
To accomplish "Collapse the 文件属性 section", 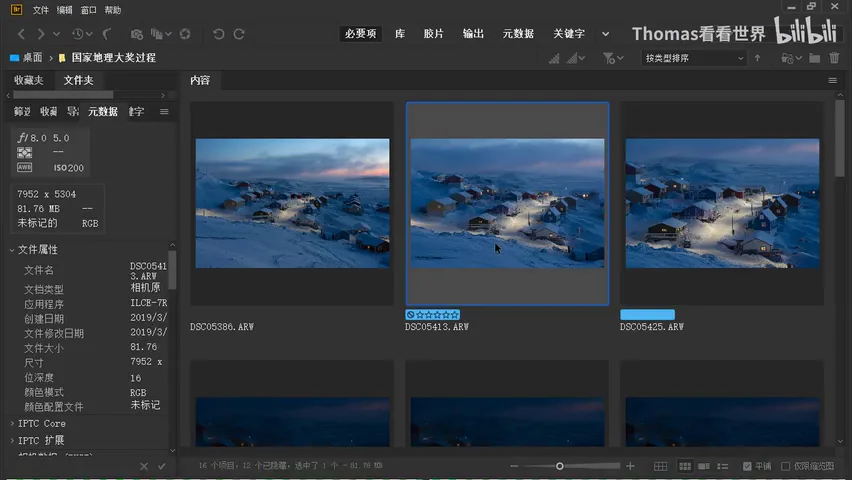I will click(12, 250).
